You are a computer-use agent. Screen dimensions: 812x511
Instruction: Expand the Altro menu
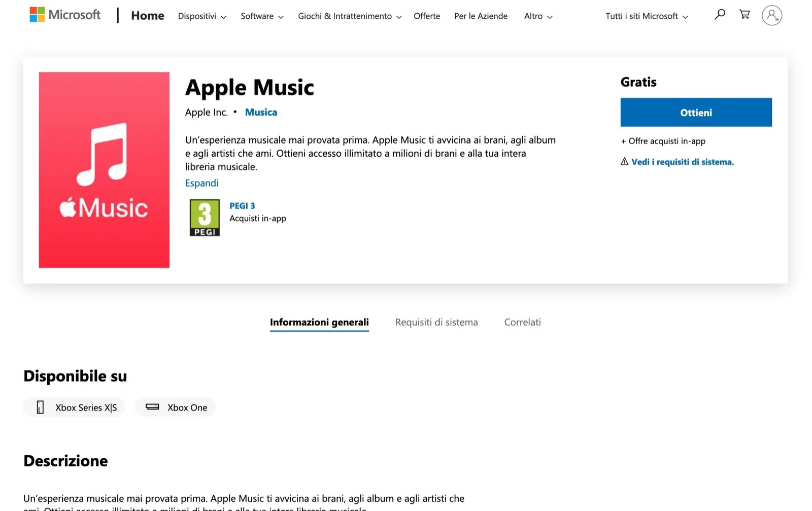pyautogui.click(x=538, y=16)
